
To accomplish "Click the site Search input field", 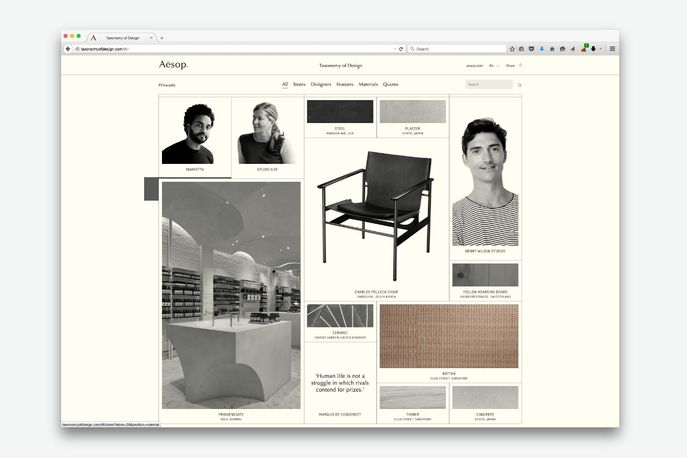I will [x=488, y=85].
